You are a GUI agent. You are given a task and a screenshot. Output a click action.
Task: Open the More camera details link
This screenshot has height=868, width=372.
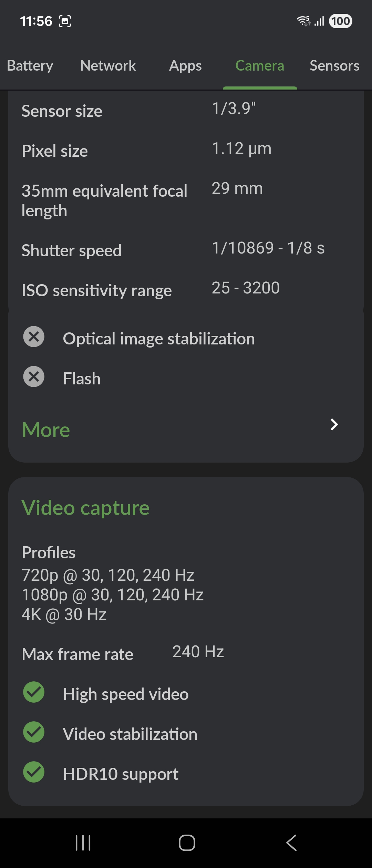pos(46,430)
